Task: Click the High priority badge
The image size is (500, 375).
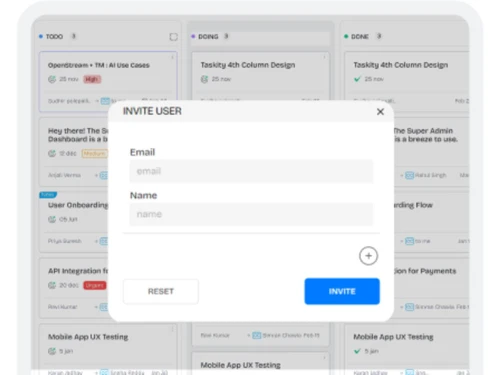Action: (92, 79)
